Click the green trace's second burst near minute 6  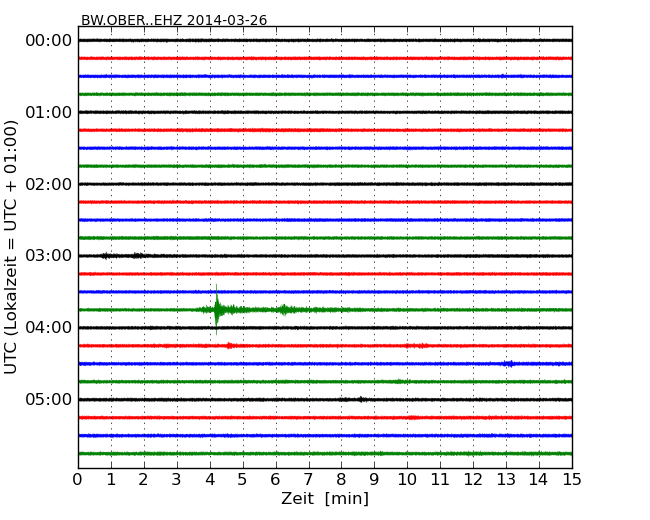point(284,310)
